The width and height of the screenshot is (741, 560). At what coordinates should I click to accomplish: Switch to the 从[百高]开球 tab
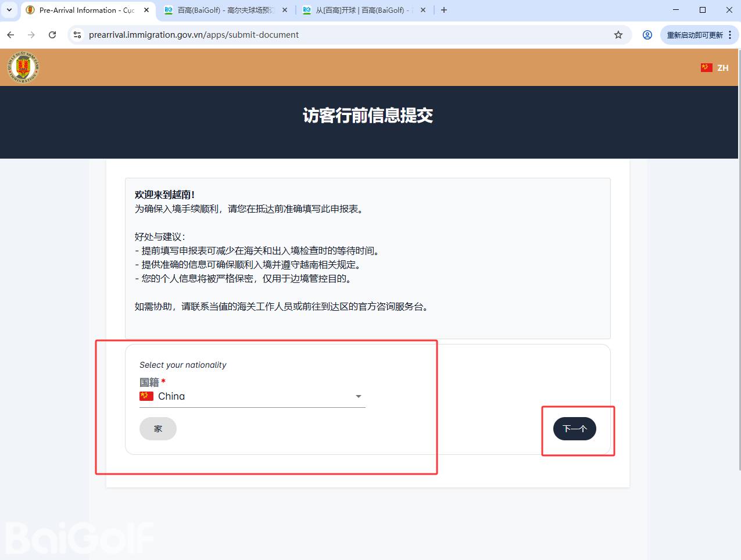tap(360, 10)
